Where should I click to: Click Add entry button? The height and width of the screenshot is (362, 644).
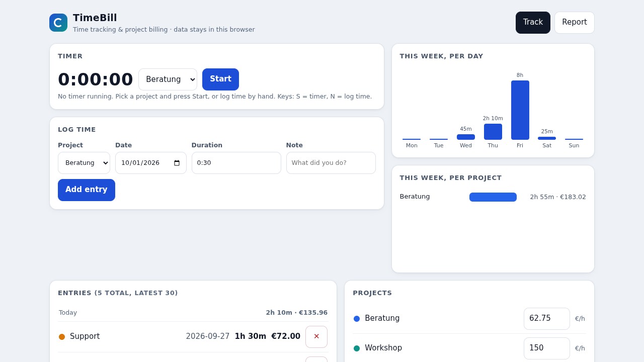(x=87, y=190)
